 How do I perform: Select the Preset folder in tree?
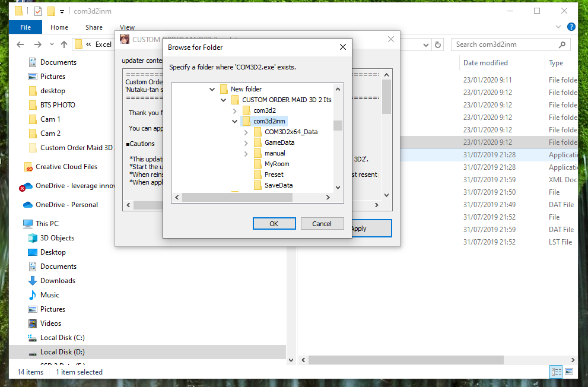(x=274, y=175)
